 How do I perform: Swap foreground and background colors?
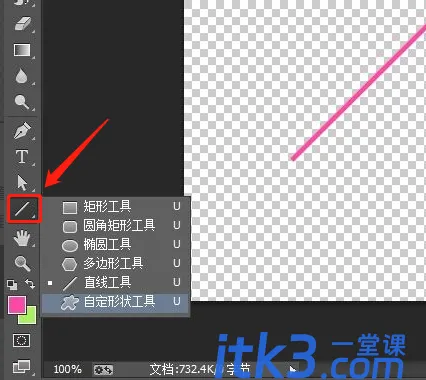[30, 284]
